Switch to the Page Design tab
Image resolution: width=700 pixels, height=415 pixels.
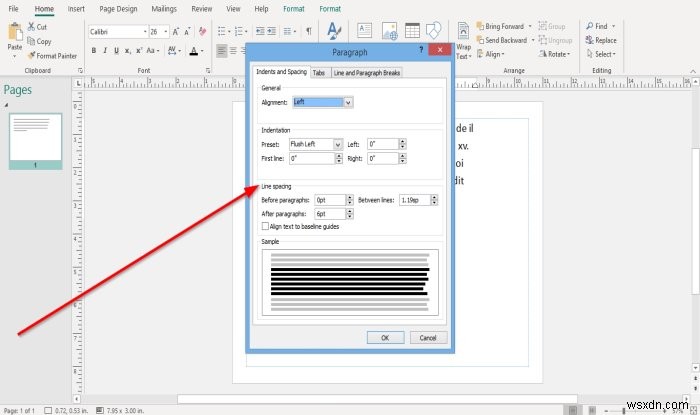(x=118, y=9)
